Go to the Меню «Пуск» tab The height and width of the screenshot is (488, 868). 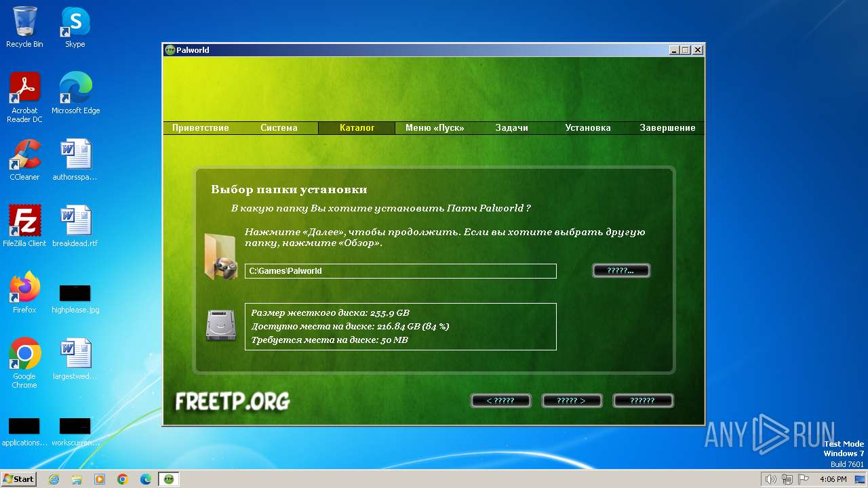435,128
